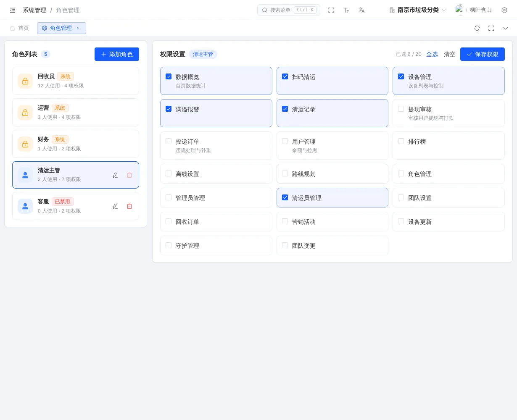Click the 添加角色 button

(x=117, y=54)
